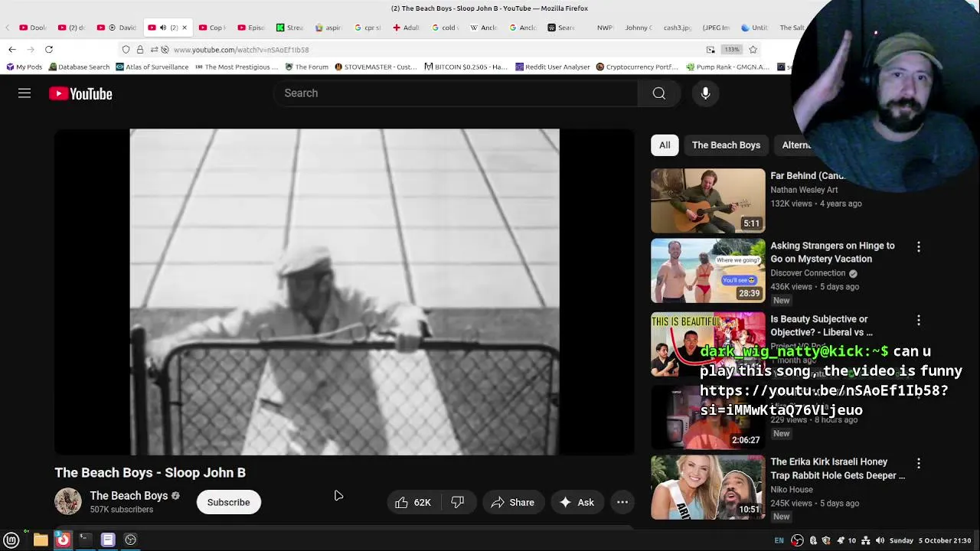
Task: Start voice search with microphone icon
Action: (x=705, y=93)
